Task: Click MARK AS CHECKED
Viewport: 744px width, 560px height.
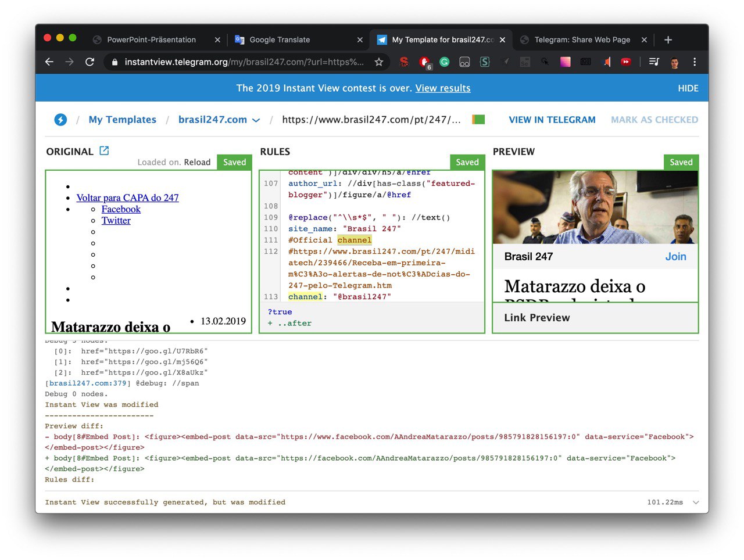Action: click(x=654, y=120)
